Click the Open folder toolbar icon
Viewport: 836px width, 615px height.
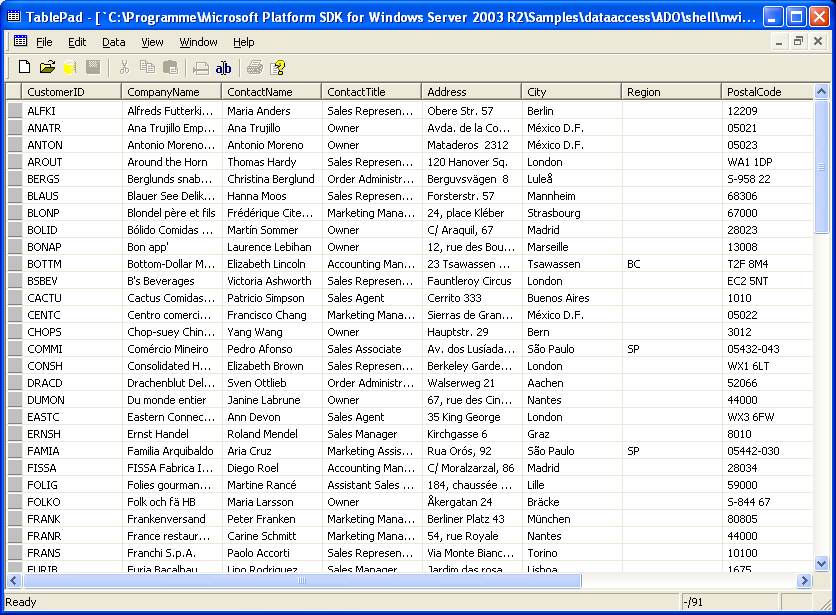(47, 67)
